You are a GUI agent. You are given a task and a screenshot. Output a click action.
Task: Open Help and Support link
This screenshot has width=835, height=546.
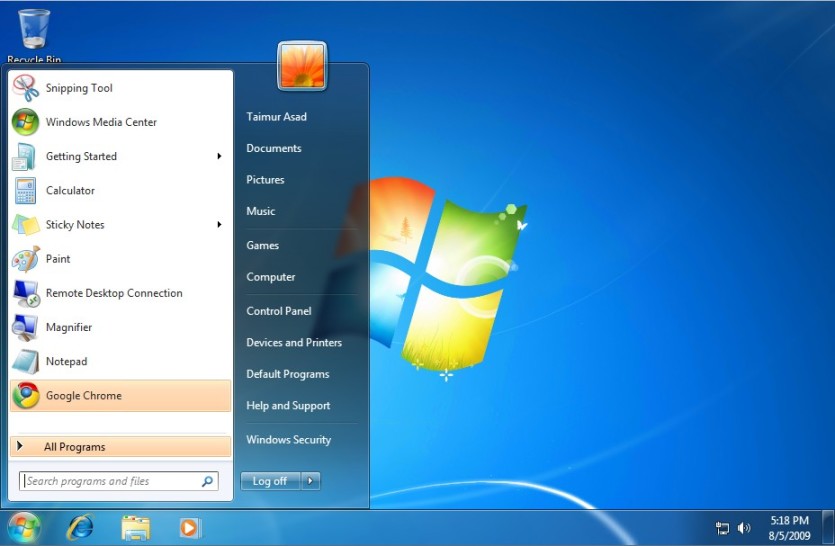point(288,406)
